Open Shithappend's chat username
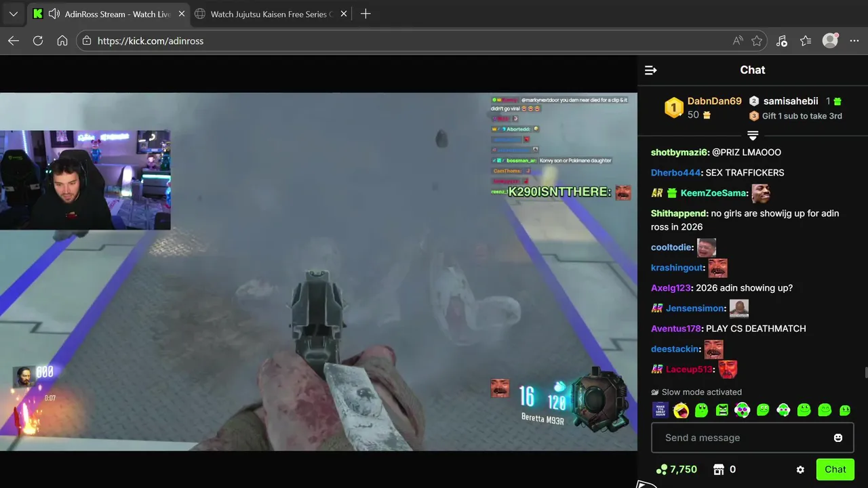The image size is (868, 488). (x=679, y=213)
